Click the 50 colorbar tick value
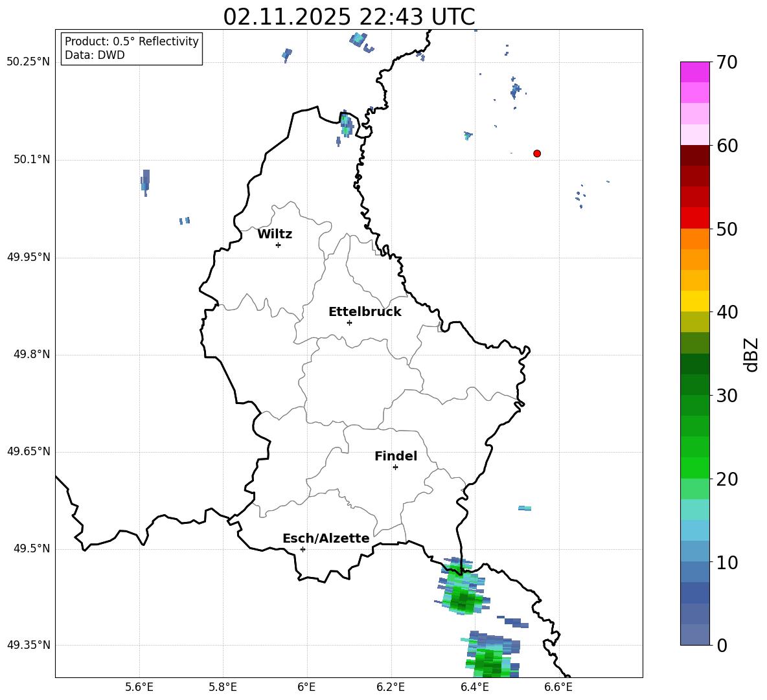Viewport: 767px width, 700px height. pos(727,229)
